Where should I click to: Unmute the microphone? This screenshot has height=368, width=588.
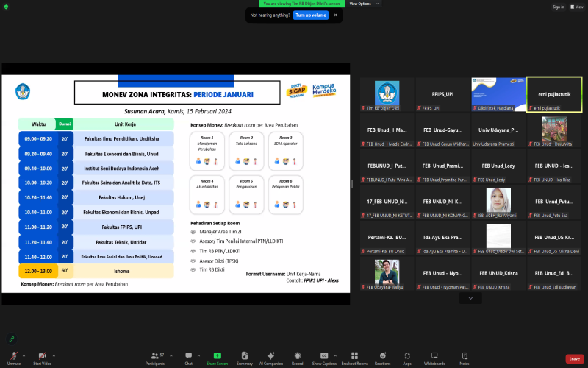pyautogui.click(x=13, y=356)
